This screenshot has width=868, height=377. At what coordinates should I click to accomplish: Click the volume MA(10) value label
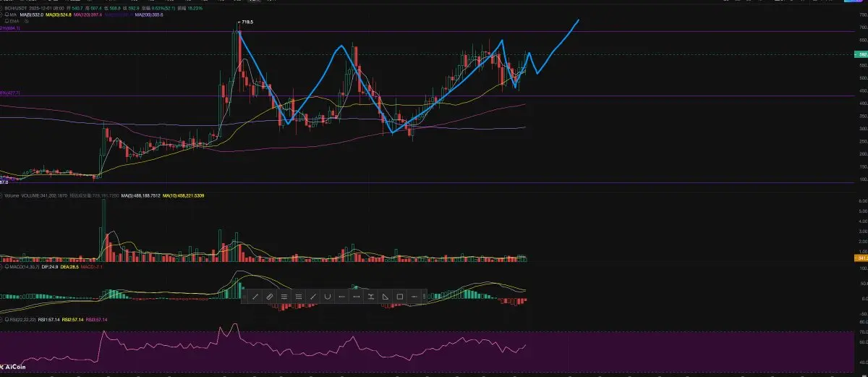tap(184, 195)
